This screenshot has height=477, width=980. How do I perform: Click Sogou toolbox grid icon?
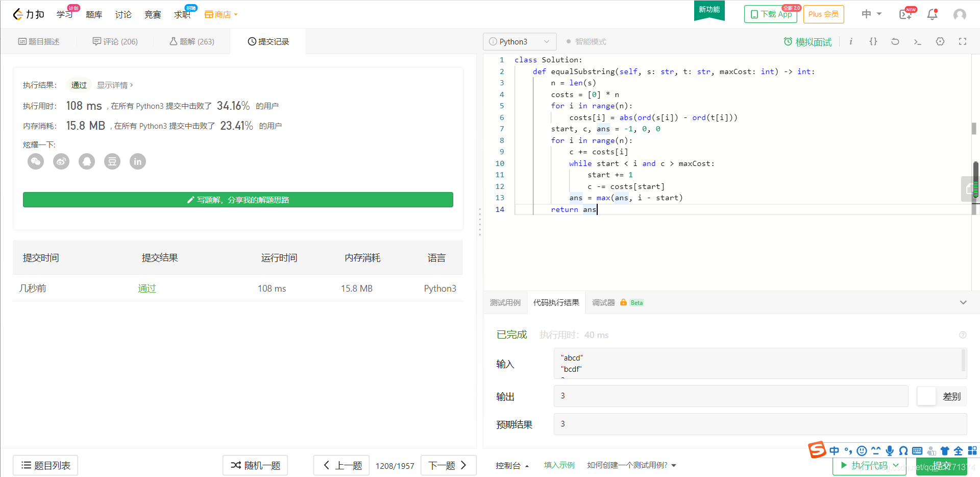point(972,450)
